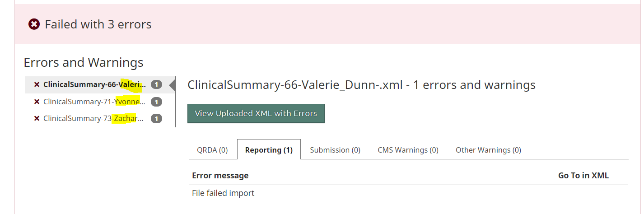Click error count badge for ClinicalSummary-71

(156, 102)
